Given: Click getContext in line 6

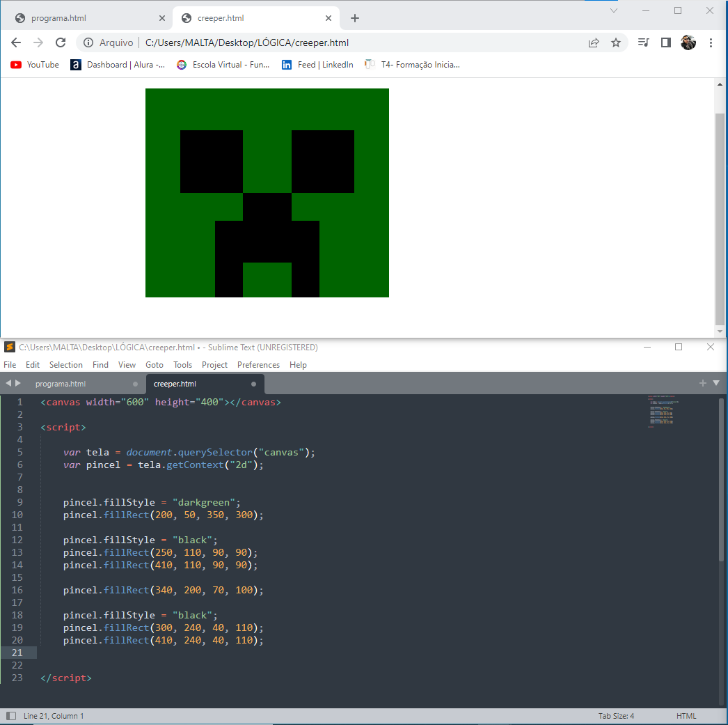Looking at the screenshot, I should pyautogui.click(x=195, y=465).
